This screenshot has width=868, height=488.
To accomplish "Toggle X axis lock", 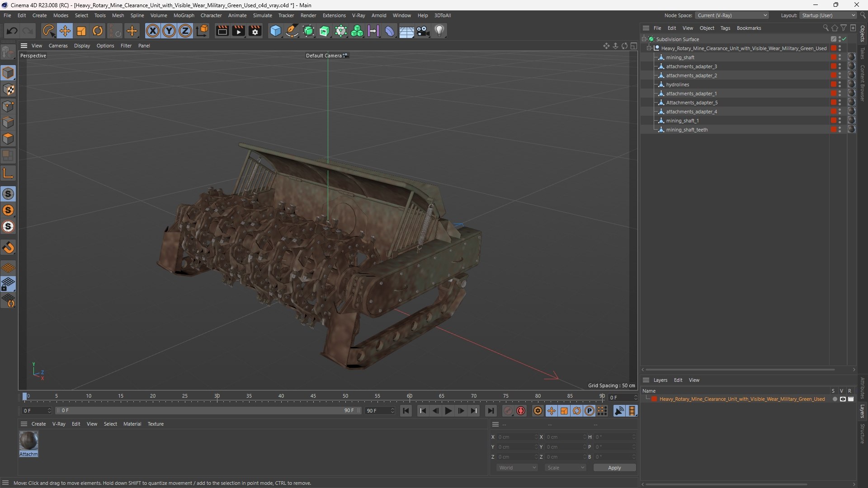I will 153,31.
